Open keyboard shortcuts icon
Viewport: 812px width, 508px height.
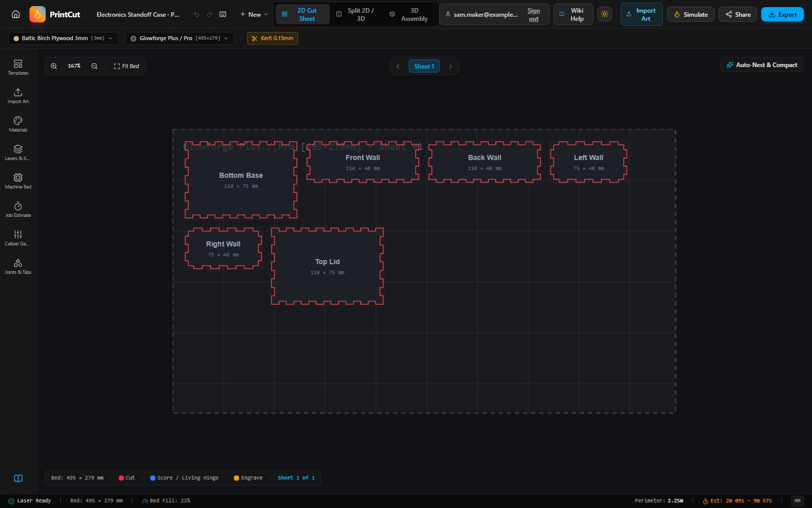223,14
